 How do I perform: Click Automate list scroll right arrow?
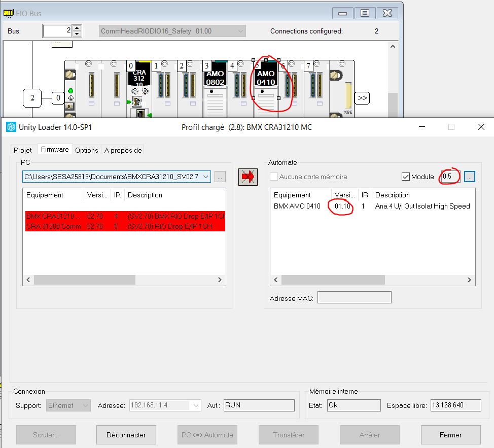(469, 280)
